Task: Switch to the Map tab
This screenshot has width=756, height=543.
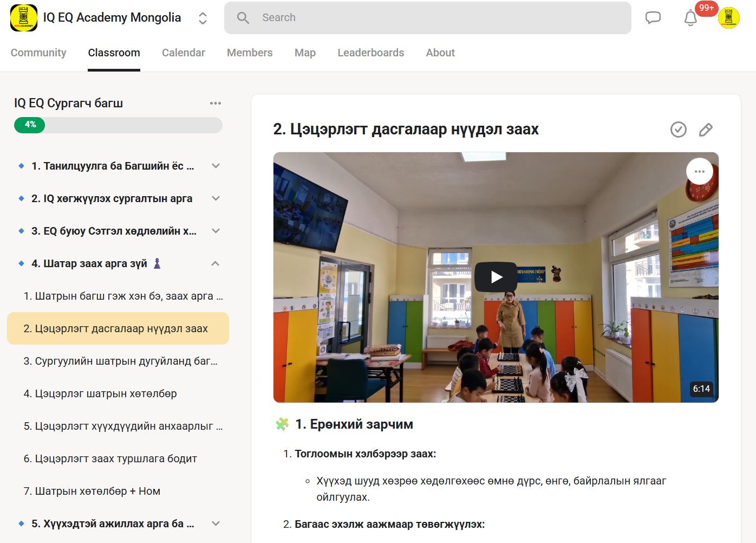Action: pyautogui.click(x=305, y=53)
